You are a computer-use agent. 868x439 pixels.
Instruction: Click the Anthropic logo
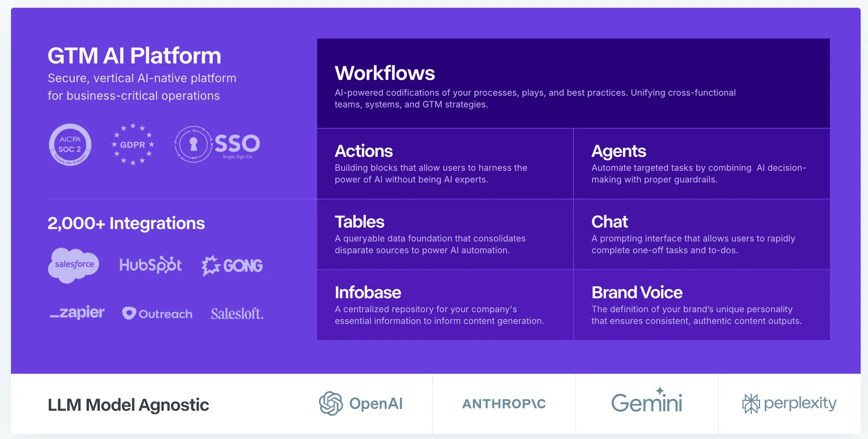coord(504,404)
